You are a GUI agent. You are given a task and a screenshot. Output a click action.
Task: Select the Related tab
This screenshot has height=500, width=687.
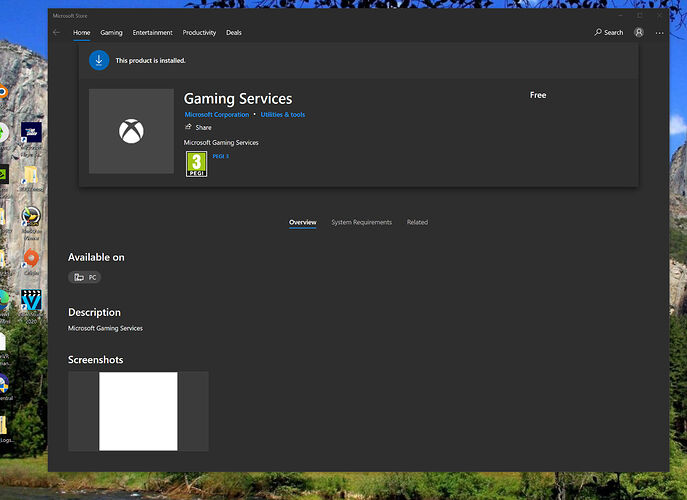[417, 222]
